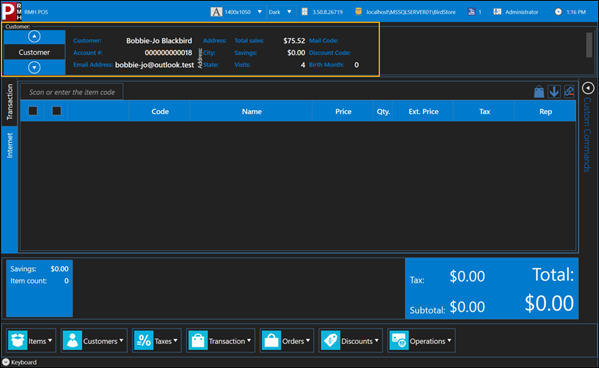Expand the Custom Commands side panel arrow

[x=588, y=88]
